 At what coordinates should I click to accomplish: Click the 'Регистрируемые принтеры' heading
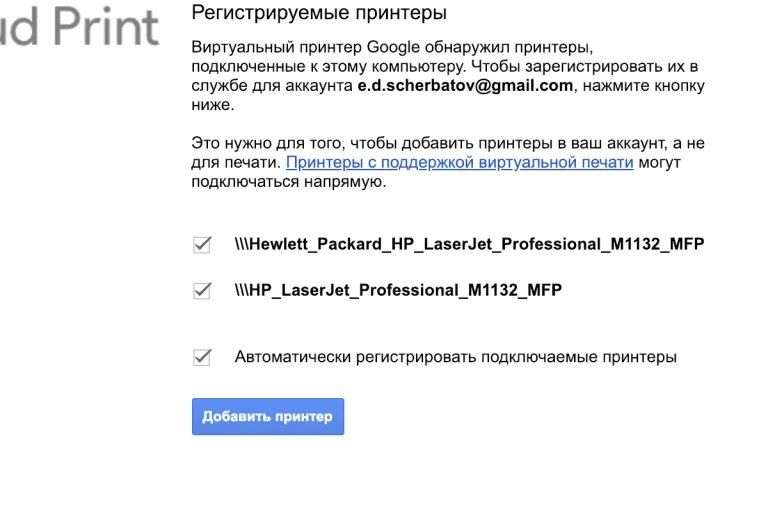(319, 12)
